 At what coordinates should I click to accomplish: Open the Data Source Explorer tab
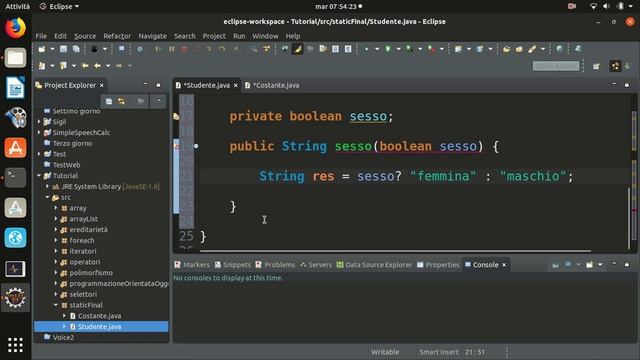click(374, 265)
